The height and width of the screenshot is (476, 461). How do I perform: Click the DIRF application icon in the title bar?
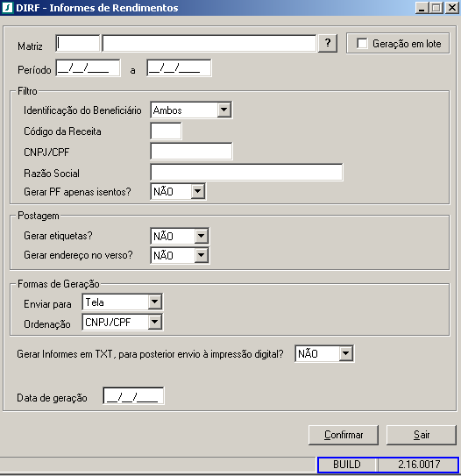[x=7, y=8]
